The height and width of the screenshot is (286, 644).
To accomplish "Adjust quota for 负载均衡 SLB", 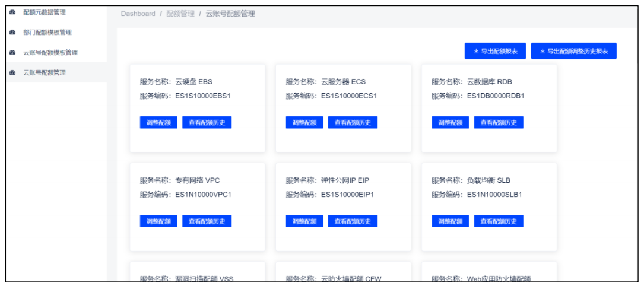I will point(450,221).
